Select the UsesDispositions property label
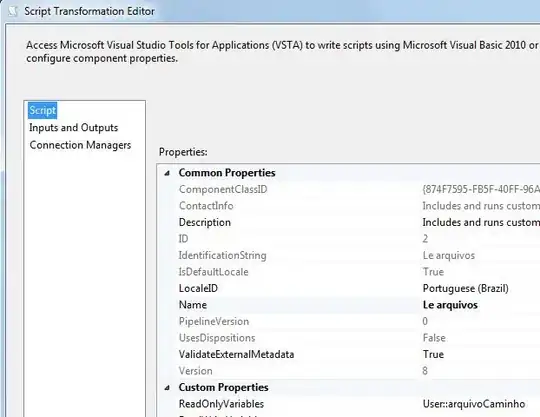 click(217, 338)
